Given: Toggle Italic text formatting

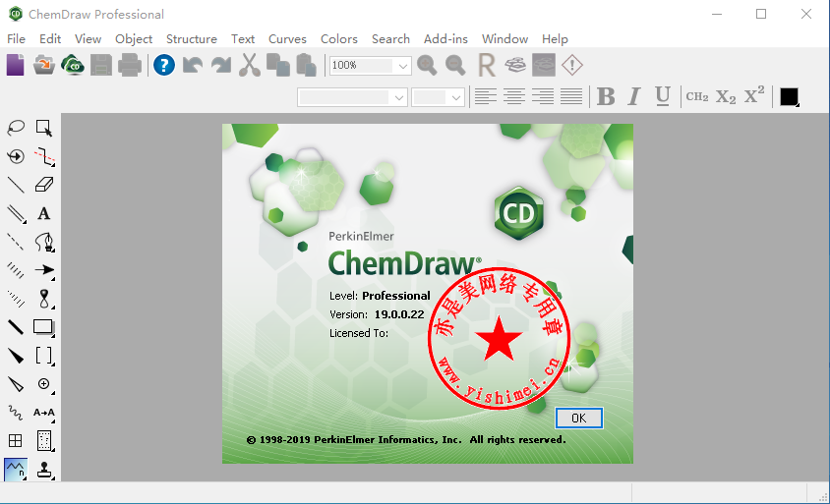Looking at the screenshot, I should [634, 97].
